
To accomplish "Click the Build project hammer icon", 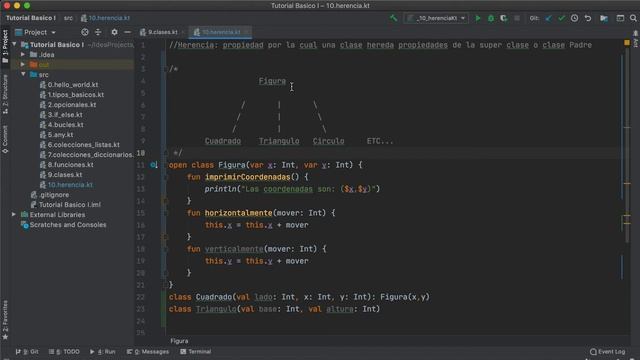I will (x=393, y=18).
